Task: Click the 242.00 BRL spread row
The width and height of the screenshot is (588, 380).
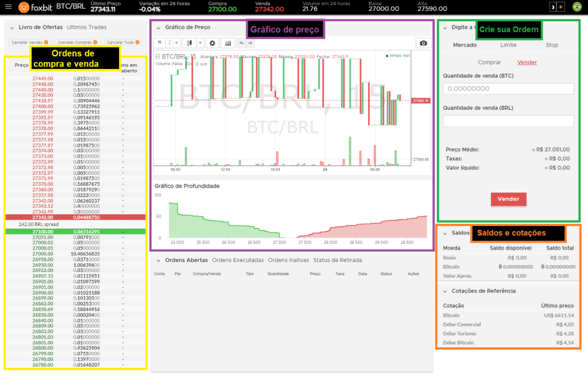Action: (75, 225)
